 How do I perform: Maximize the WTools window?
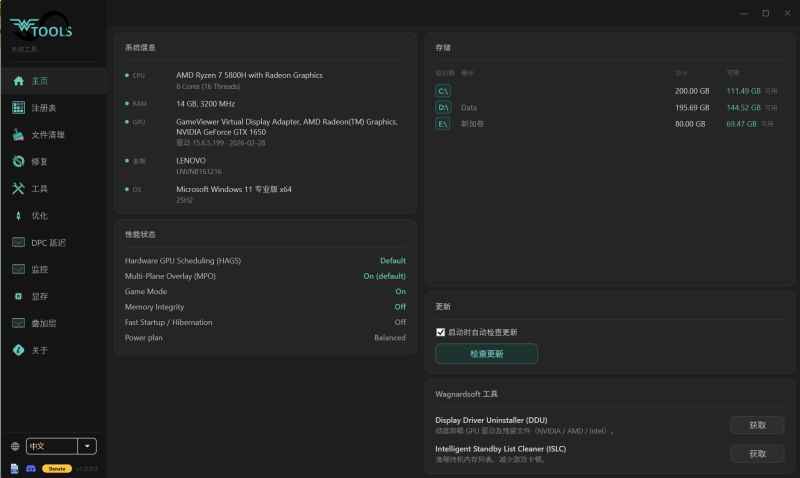click(x=766, y=13)
